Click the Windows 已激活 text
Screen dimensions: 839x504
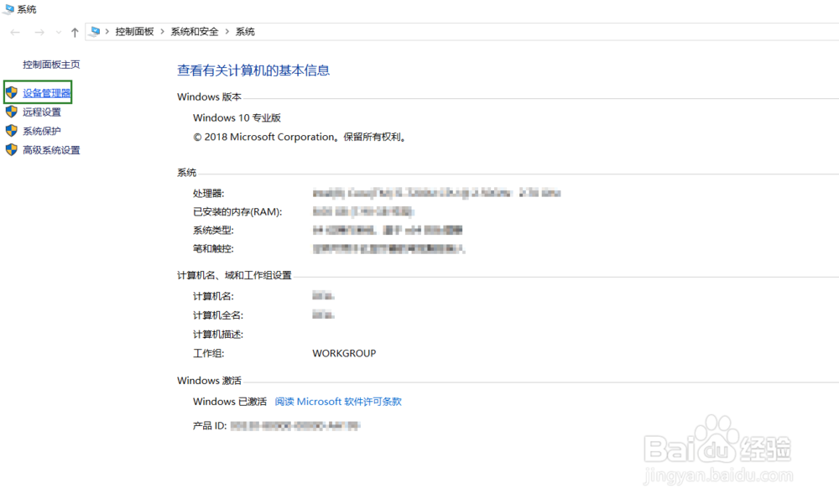[x=230, y=402]
